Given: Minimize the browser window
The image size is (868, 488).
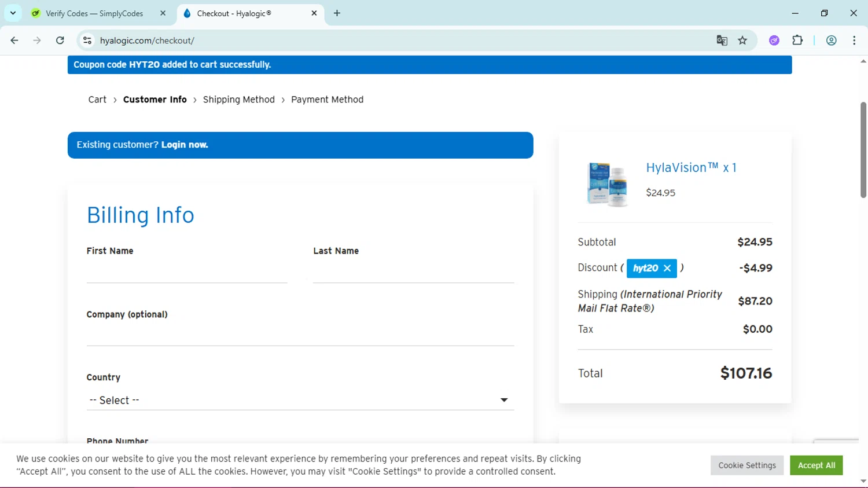Looking at the screenshot, I should click(795, 13).
